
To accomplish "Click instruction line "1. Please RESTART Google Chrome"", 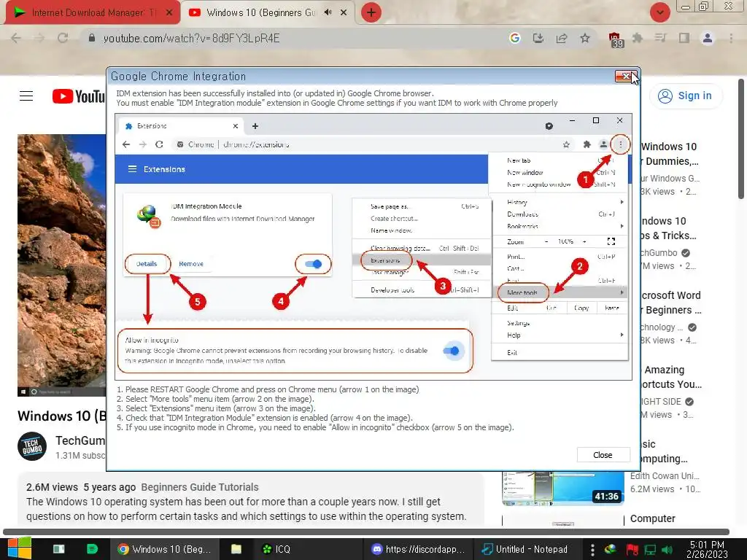I will point(268,389).
